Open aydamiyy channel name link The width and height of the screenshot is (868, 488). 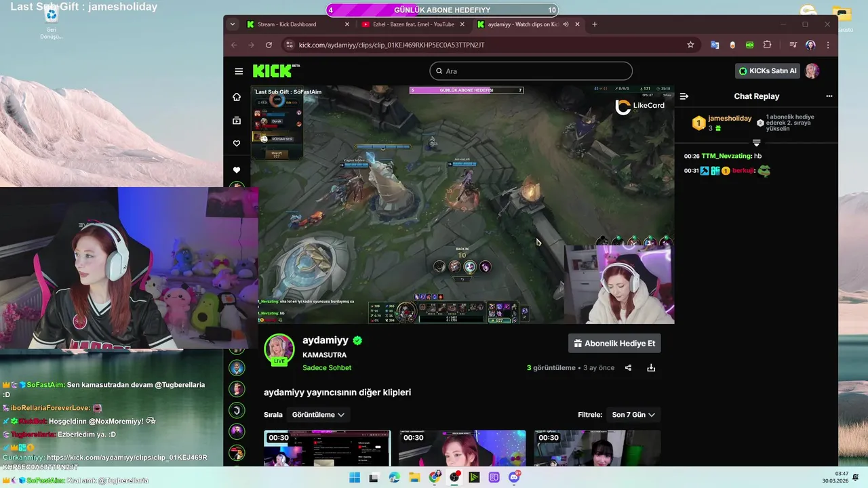tap(325, 340)
